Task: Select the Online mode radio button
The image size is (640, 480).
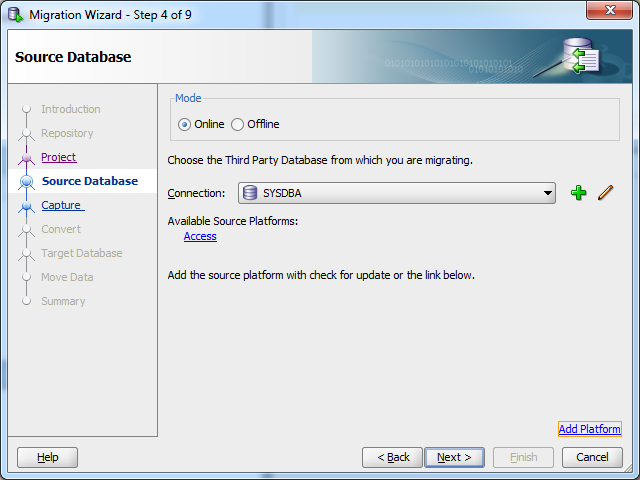Action: coord(184,124)
